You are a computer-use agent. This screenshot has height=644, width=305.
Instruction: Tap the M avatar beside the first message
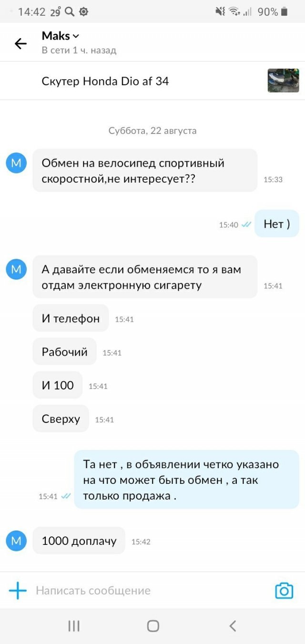point(16,163)
